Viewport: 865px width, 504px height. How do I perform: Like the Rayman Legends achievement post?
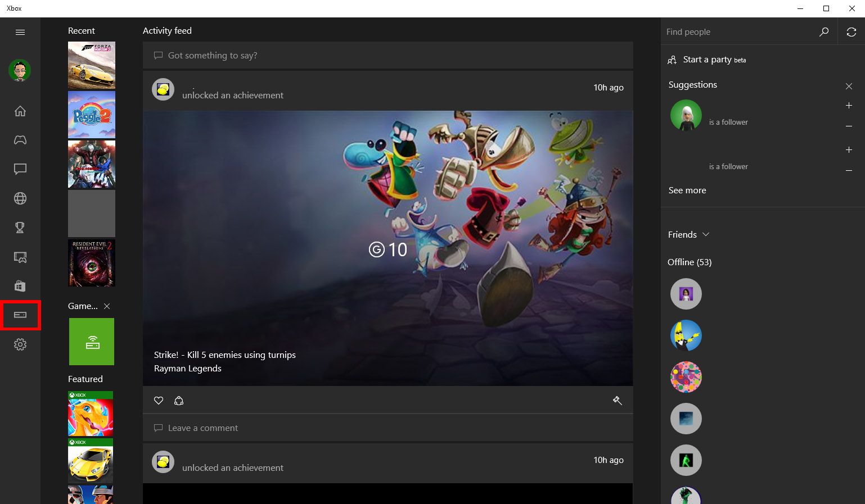click(x=159, y=400)
